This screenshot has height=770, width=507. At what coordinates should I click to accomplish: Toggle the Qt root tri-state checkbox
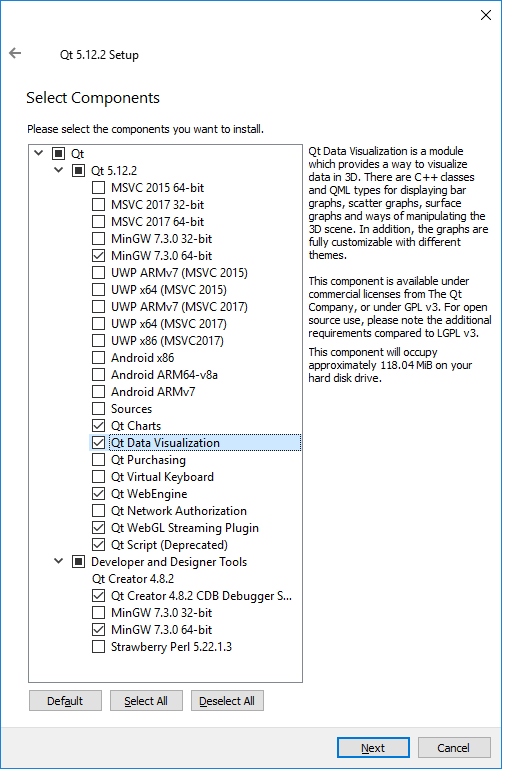(58, 154)
